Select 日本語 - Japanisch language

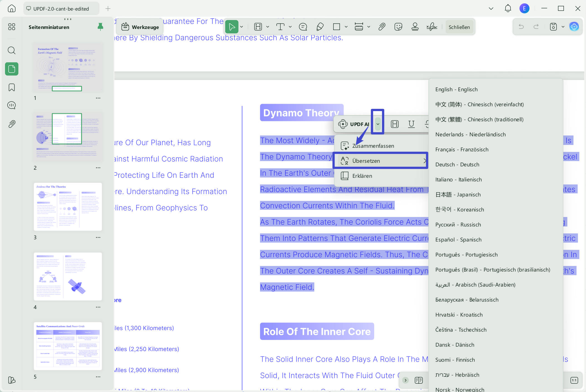496,194
